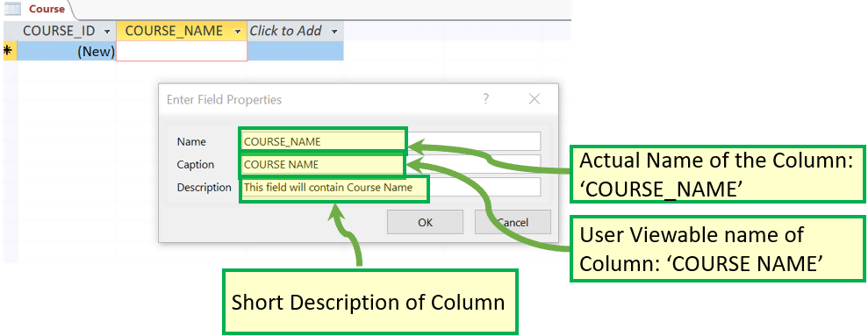Click the Click to Add column header
This screenshot has height=336, width=868.
[295, 31]
